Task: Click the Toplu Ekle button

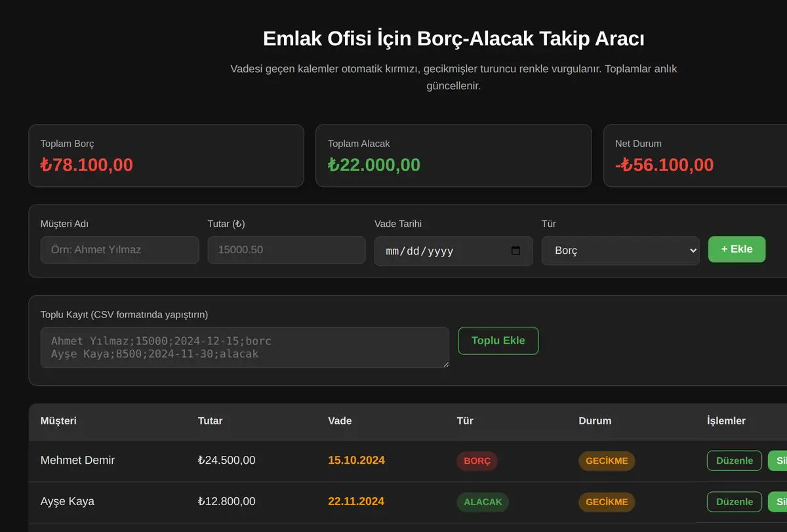Action: (498, 340)
